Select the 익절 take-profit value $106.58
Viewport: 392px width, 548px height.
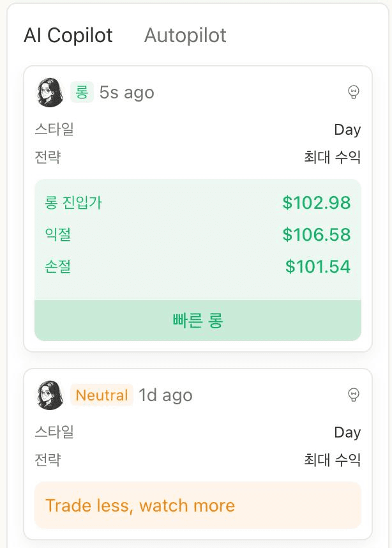point(317,234)
